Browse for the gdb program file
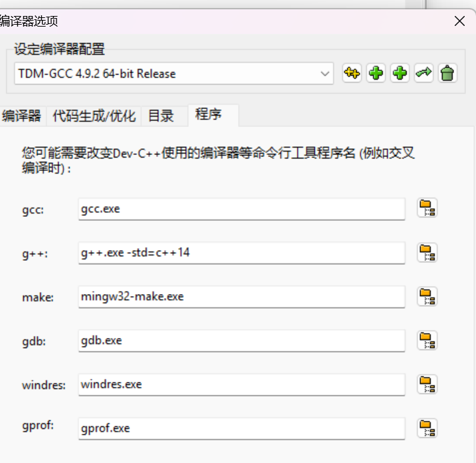Image resolution: width=476 pixels, height=463 pixels. 427,340
